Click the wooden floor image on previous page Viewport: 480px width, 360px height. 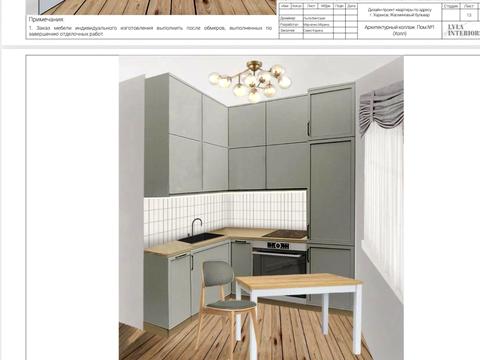152,7
